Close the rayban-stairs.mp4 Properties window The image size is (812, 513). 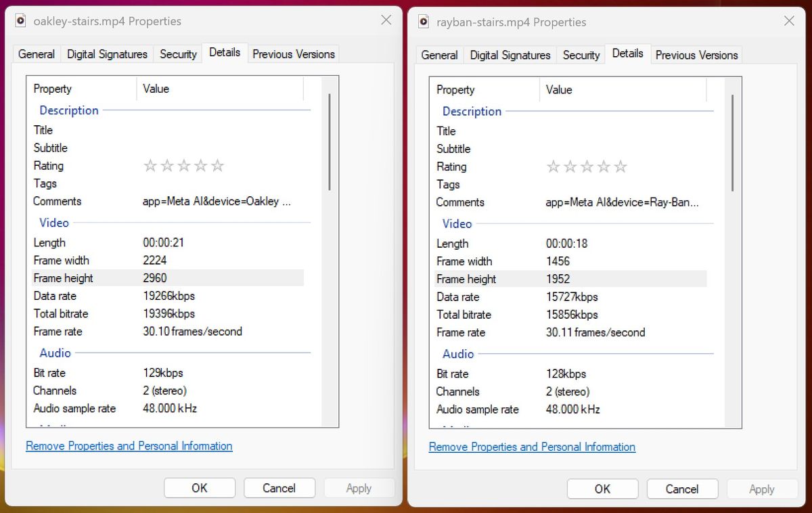pos(789,21)
